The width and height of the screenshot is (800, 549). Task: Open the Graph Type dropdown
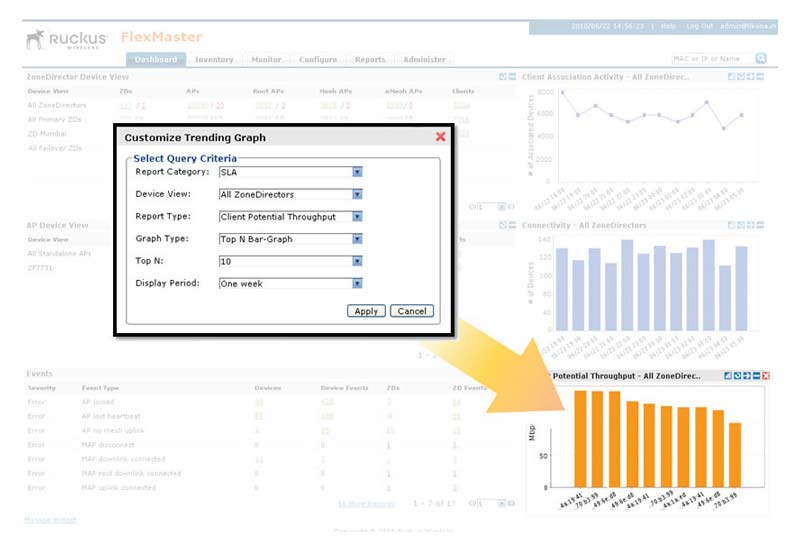[290, 239]
